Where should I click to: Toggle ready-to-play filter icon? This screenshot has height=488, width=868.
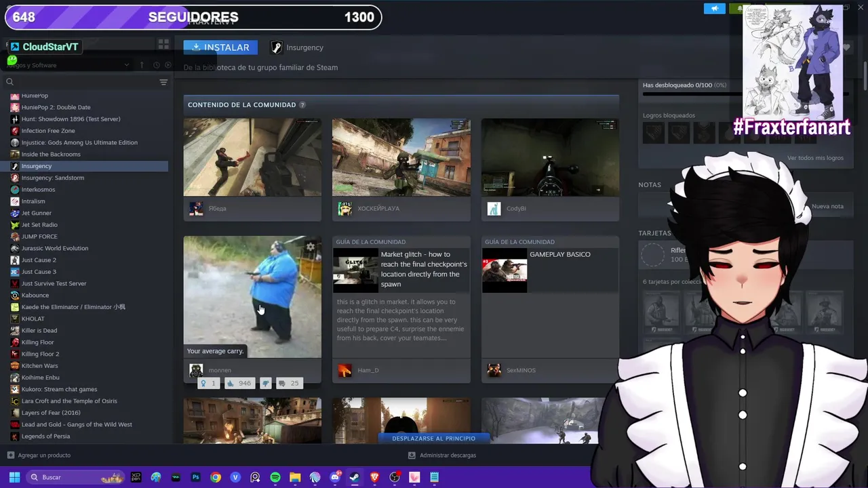169,65
